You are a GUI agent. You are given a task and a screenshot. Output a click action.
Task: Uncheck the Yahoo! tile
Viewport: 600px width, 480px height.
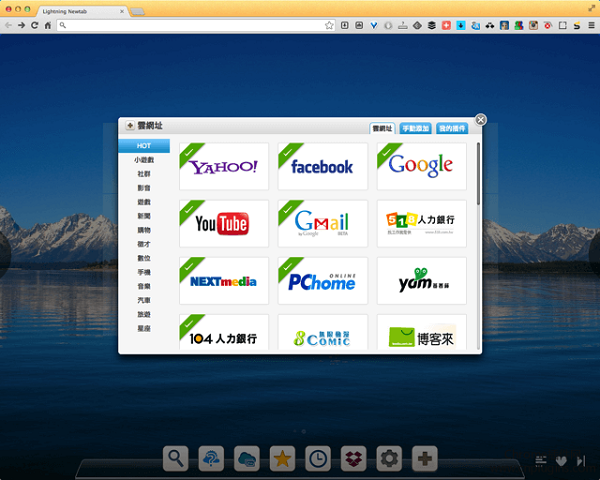pos(224,166)
